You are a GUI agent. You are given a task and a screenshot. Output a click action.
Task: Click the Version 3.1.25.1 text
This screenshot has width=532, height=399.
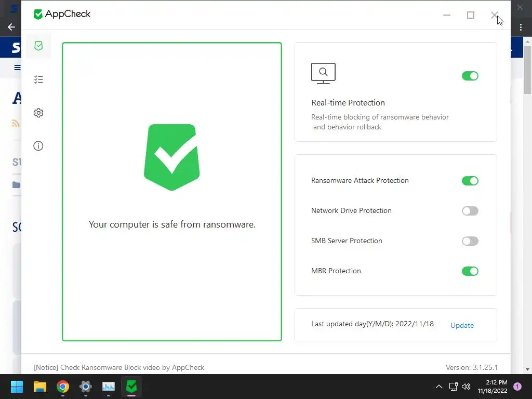(x=471, y=367)
